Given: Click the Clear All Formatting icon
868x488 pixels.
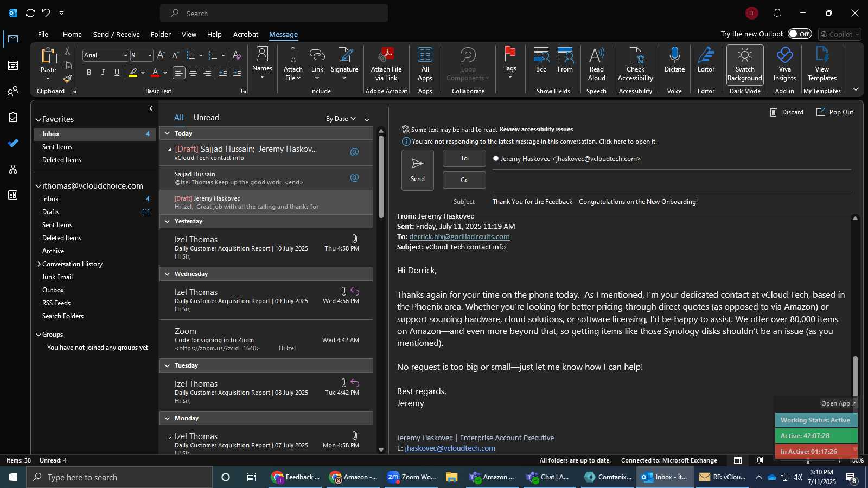Looking at the screenshot, I should (x=237, y=55).
